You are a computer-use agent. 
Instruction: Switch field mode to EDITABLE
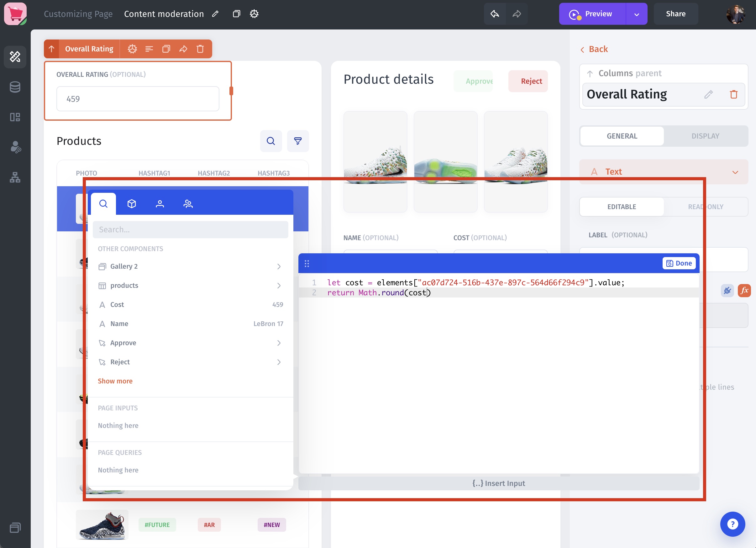[x=621, y=207]
